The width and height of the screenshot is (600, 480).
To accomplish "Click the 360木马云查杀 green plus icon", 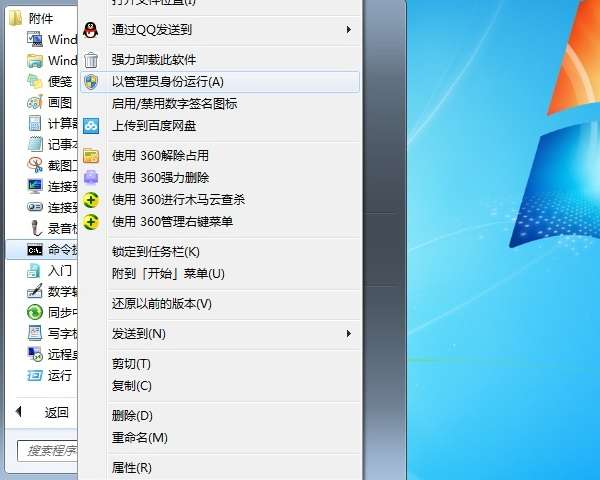I will tap(91, 199).
